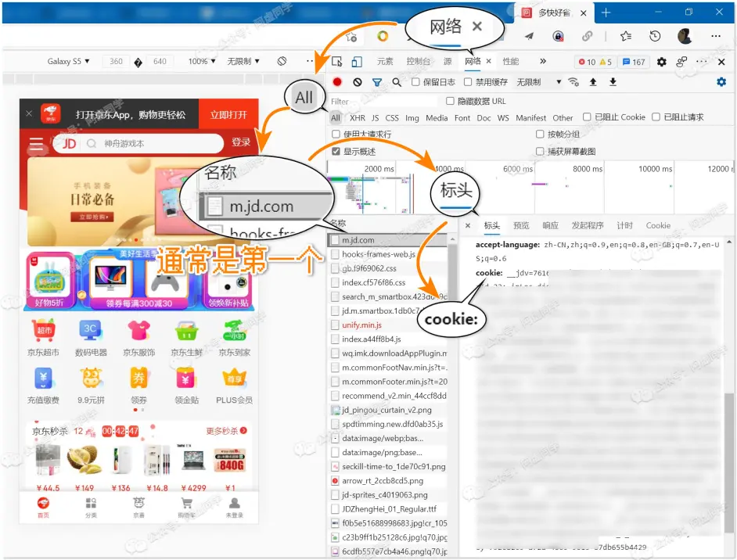The width and height of the screenshot is (737, 560).
Task: Filter requests by XHR type
Action: 358,118
